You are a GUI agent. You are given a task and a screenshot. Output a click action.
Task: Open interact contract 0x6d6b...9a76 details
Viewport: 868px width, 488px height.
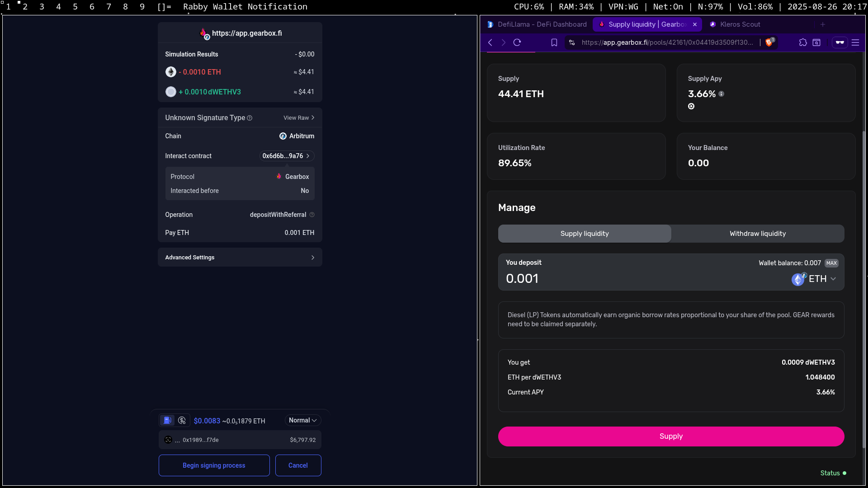pyautogui.click(x=287, y=156)
